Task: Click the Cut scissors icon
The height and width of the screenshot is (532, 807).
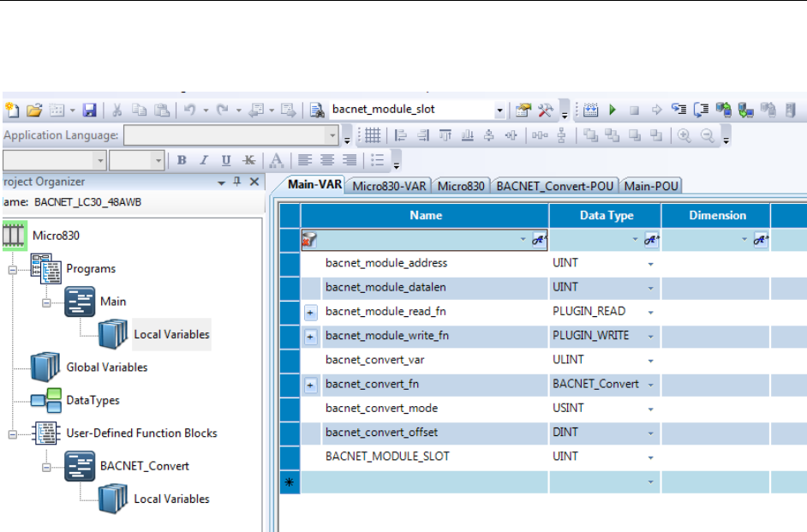Action: pos(117,111)
